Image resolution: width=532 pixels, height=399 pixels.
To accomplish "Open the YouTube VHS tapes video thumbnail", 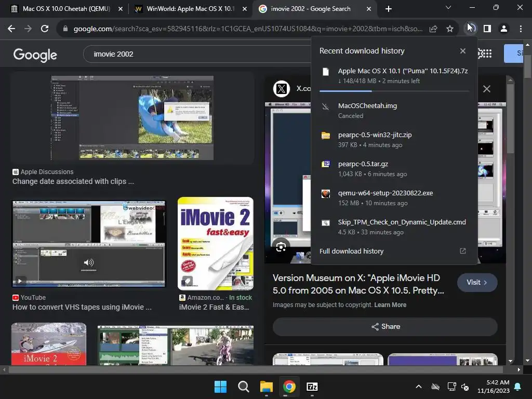I will [x=89, y=244].
